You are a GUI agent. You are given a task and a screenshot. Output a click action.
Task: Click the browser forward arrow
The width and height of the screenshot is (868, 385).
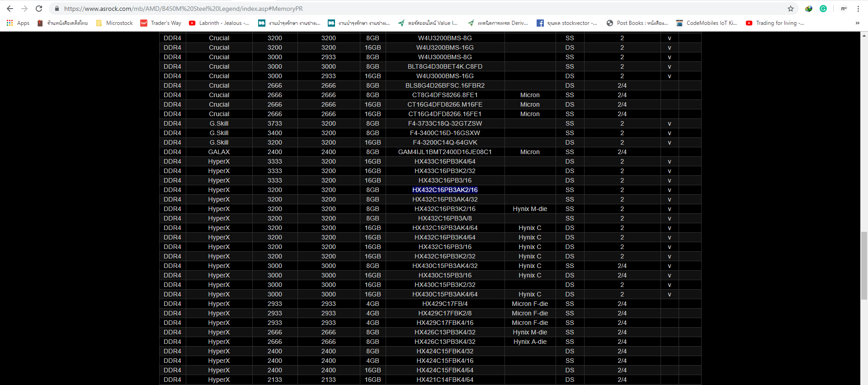24,9
